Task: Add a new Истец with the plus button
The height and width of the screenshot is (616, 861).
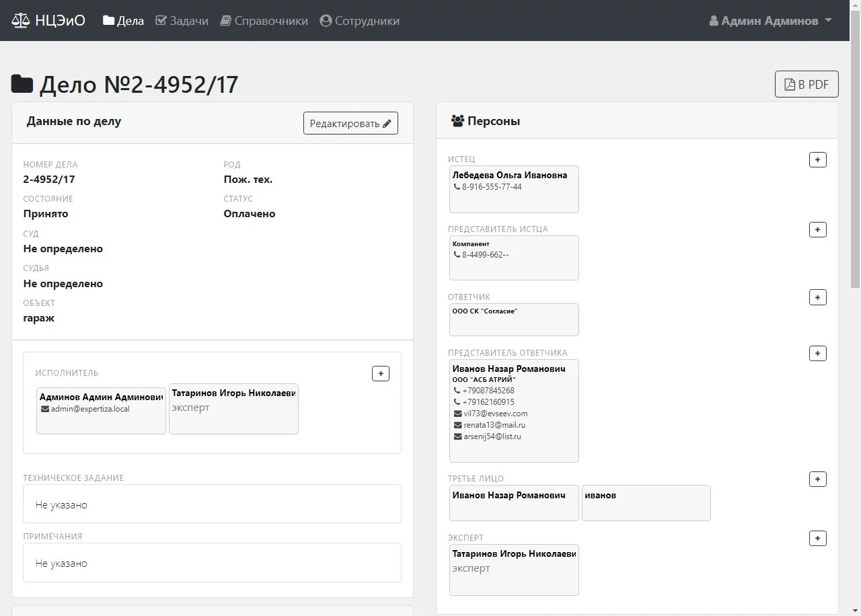Action: [x=817, y=159]
